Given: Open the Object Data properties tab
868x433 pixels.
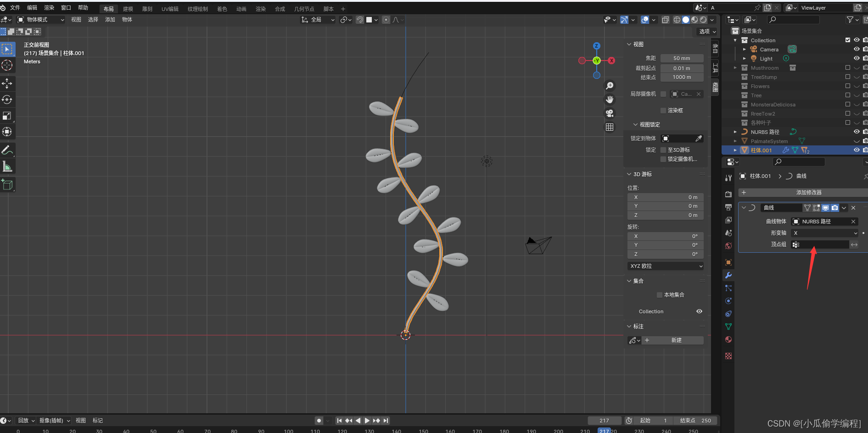Looking at the screenshot, I should [728, 327].
